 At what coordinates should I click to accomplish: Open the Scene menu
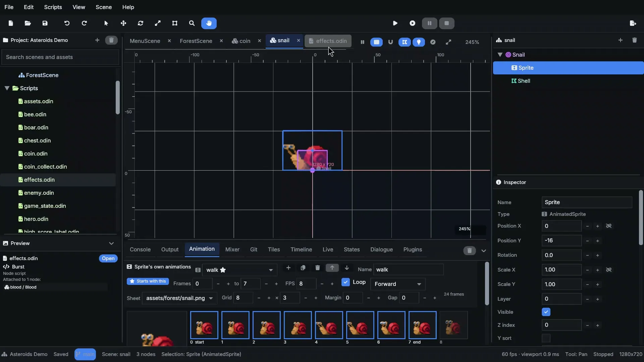(x=104, y=7)
